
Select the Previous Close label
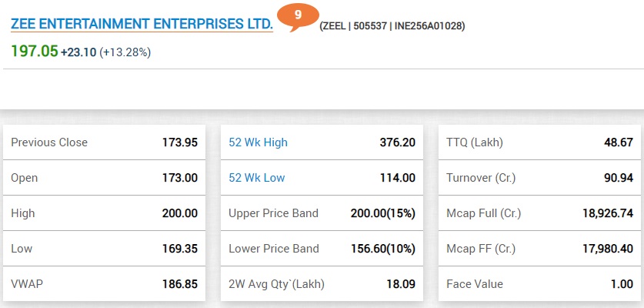(49, 142)
